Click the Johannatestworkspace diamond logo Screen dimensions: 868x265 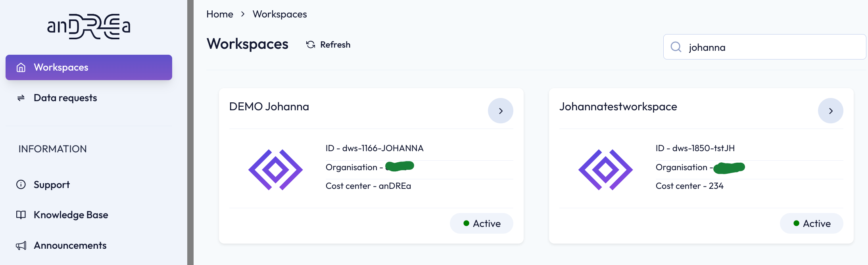click(606, 170)
